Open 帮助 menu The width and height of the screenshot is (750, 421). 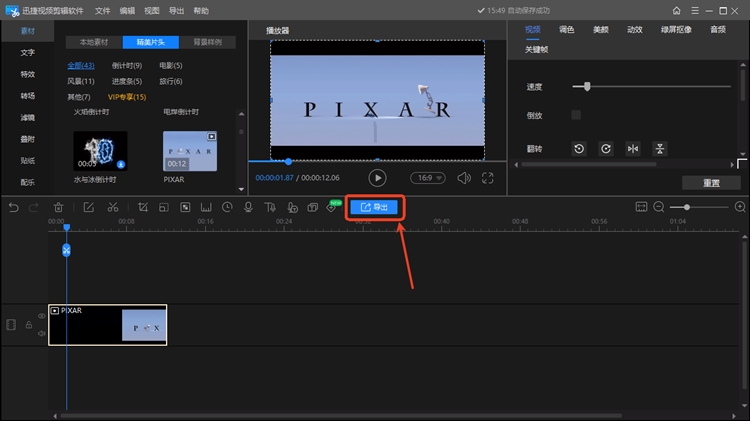[x=201, y=11]
